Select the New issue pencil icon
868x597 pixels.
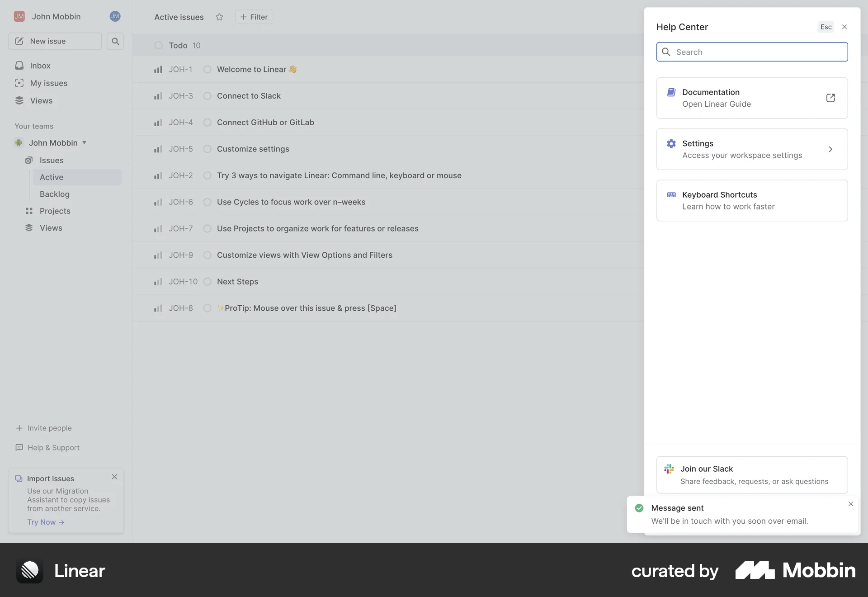click(19, 41)
